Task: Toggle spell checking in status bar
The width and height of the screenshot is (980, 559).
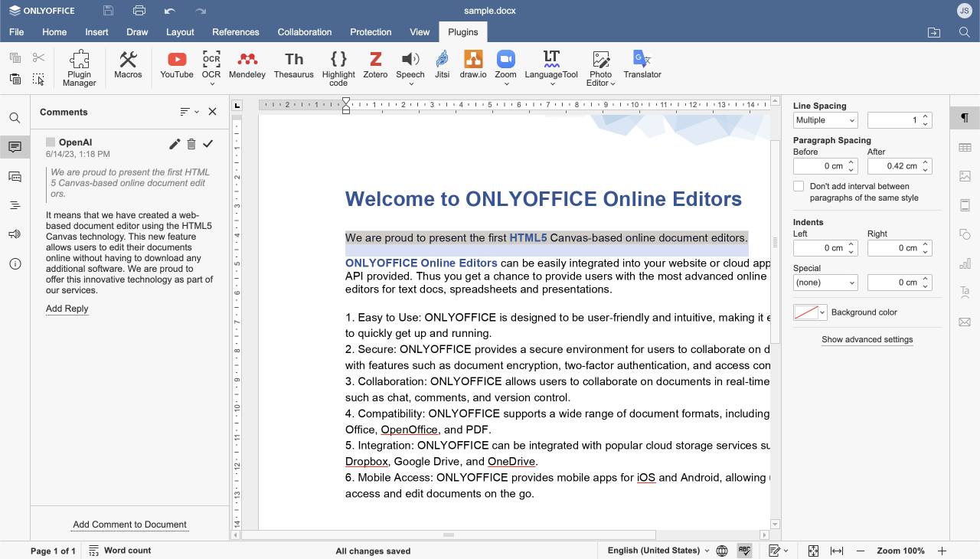Action: (x=744, y=551)
